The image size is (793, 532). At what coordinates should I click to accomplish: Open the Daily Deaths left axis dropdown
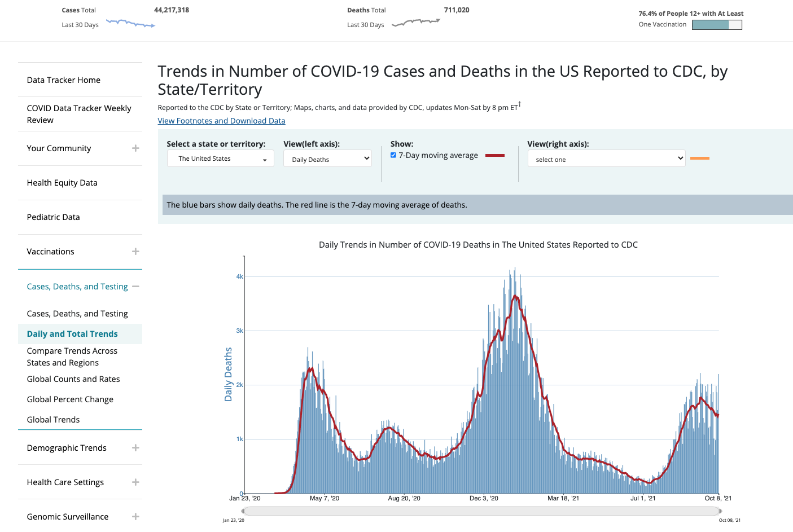327,159
